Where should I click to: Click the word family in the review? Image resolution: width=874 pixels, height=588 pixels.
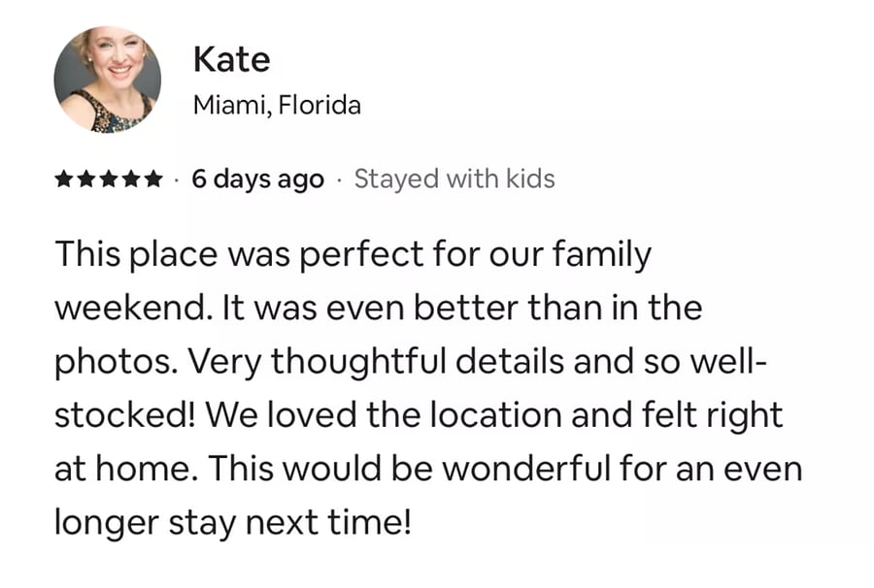tap(601, 255)
